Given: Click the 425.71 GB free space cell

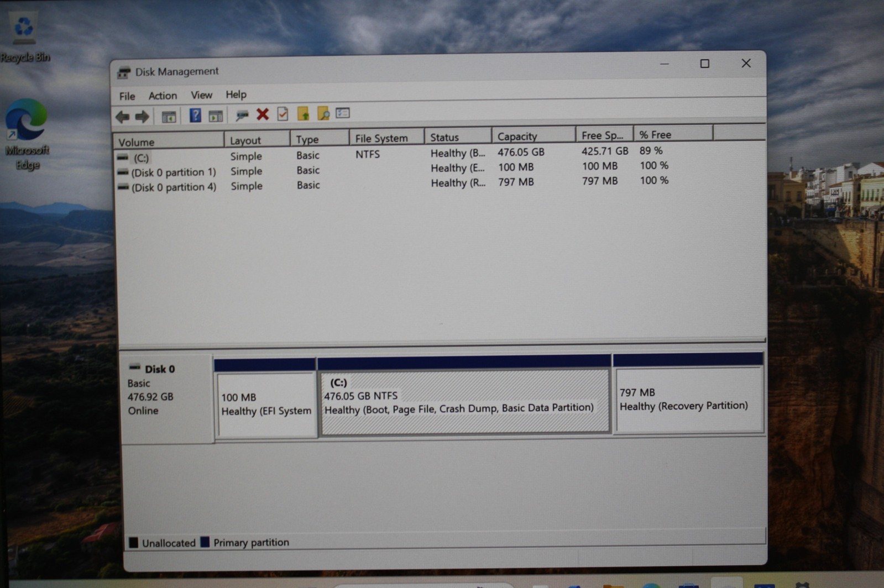Looking at the screenshot, I should (605, 151).
